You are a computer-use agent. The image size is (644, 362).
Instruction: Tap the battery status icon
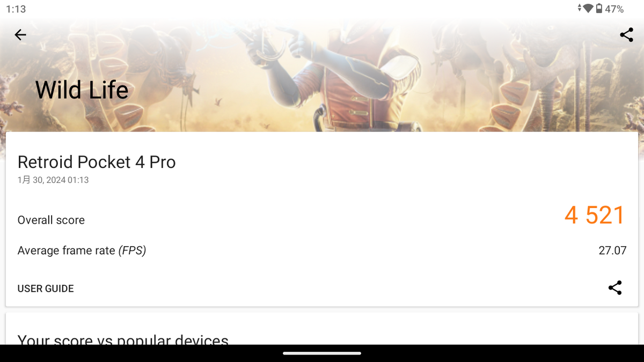click(598, 9)
